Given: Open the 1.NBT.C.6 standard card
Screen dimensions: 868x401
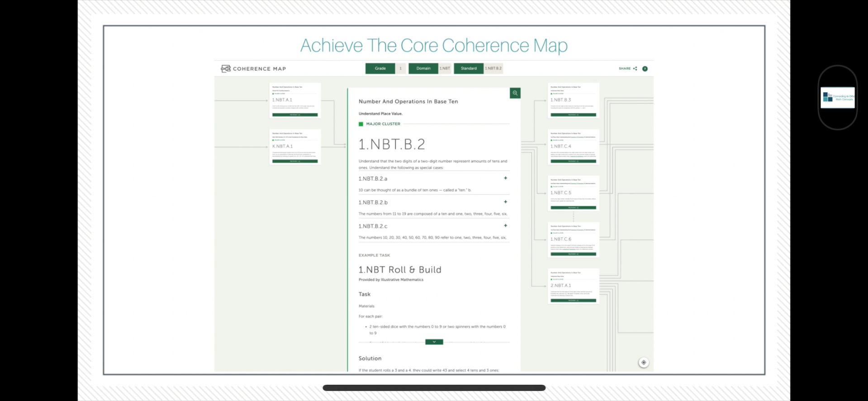Looking at the screenshot, I should point(574,240).
